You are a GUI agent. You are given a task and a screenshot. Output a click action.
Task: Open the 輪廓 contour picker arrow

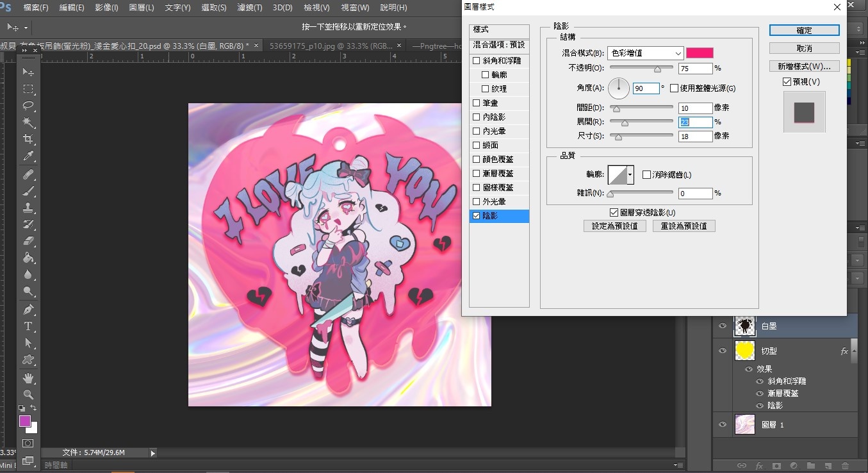630,174
